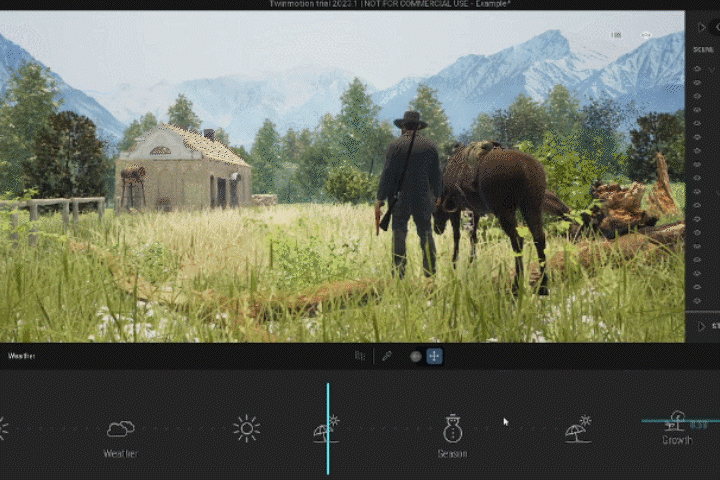
Task: Open the Weather cloud setting
Action: 120,429
